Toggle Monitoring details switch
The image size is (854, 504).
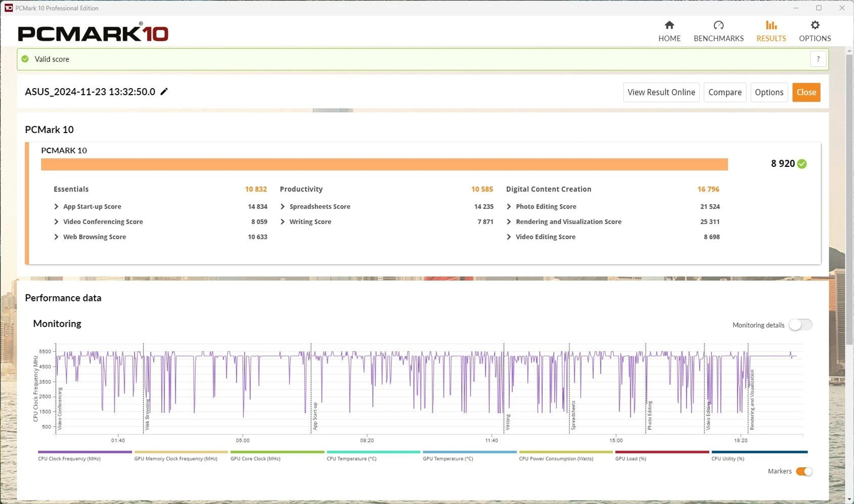(800, 325)
